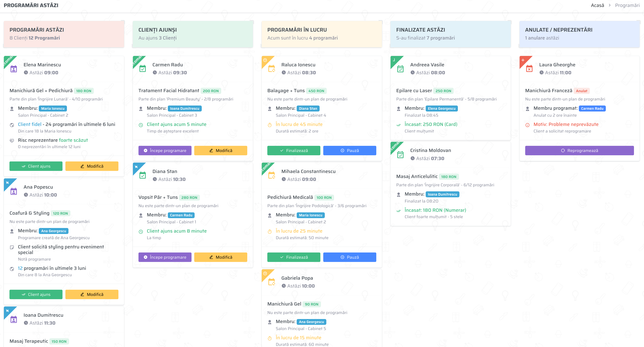The width and height of the screenshot is (644, 347).
Task: Click the note icon beside the styling request
Action: (12, 247)
